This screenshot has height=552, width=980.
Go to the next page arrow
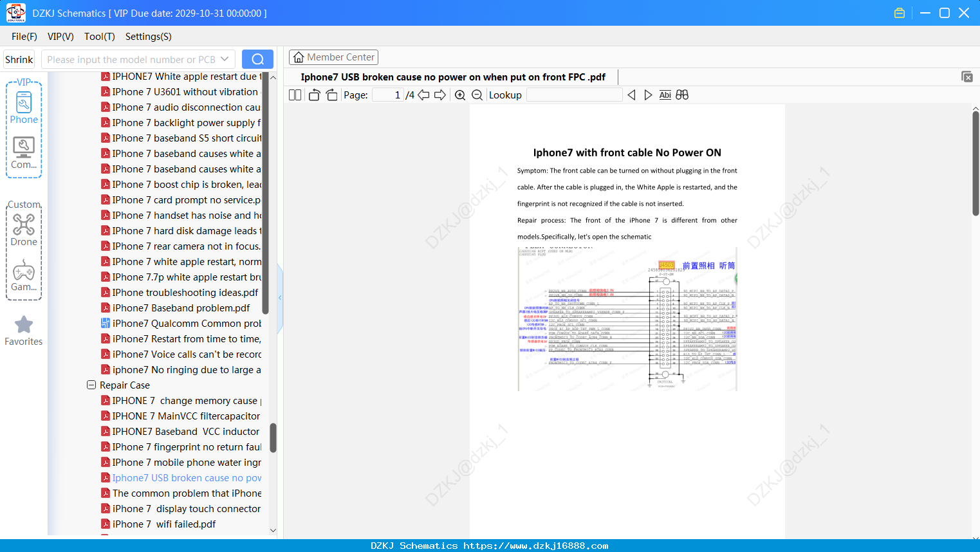point(440,95)
